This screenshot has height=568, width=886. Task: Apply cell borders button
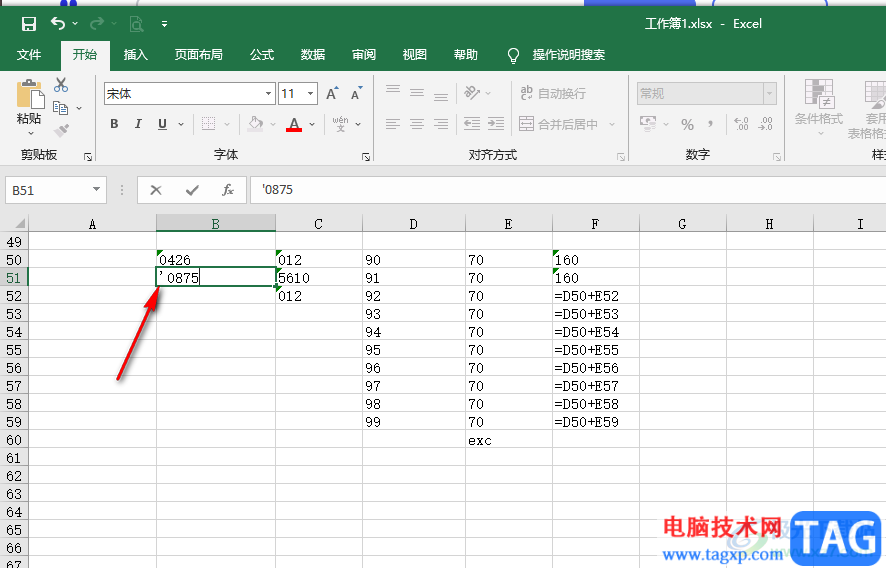coord(209,124)
